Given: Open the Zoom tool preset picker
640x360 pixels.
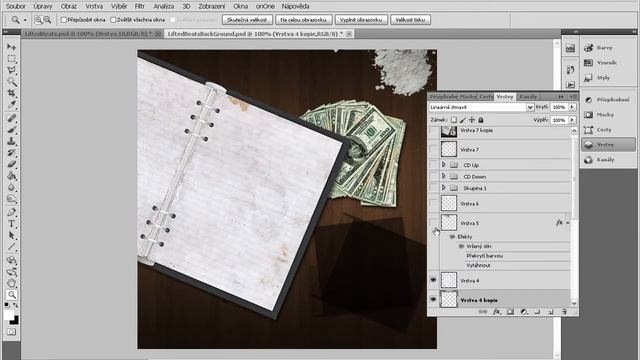Looking at the screenshot, I should click(25, 20).
